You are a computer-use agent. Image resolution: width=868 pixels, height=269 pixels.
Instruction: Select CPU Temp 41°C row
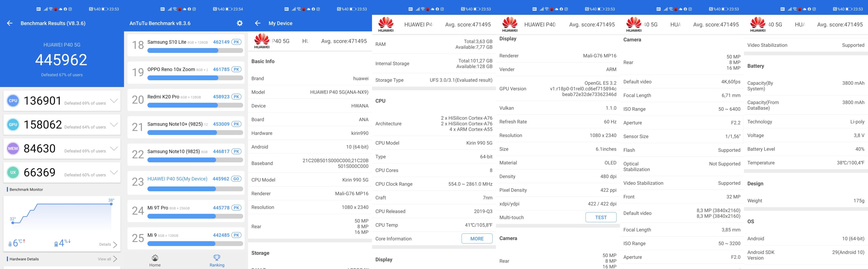click(434, 225)
